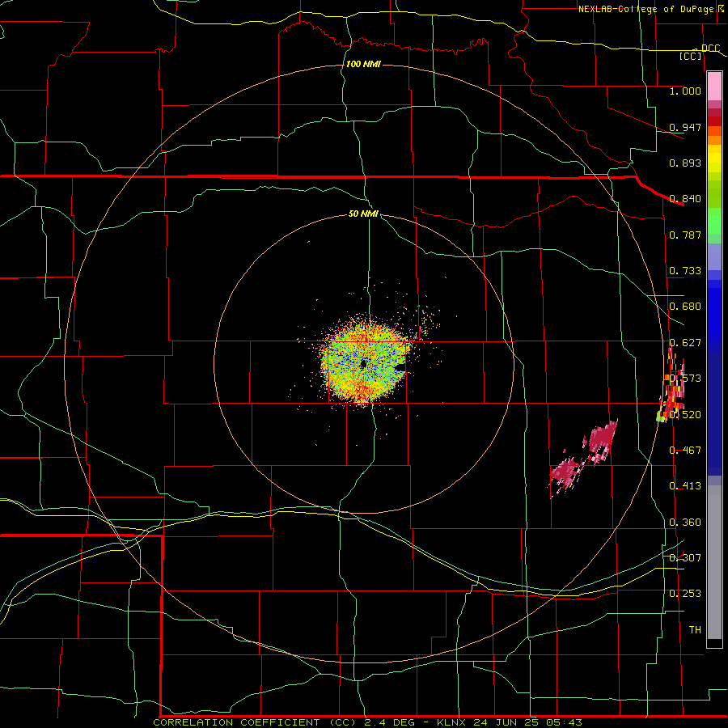Click the 0.627 scale value
The image size is (728, 728).
(685, 343)
